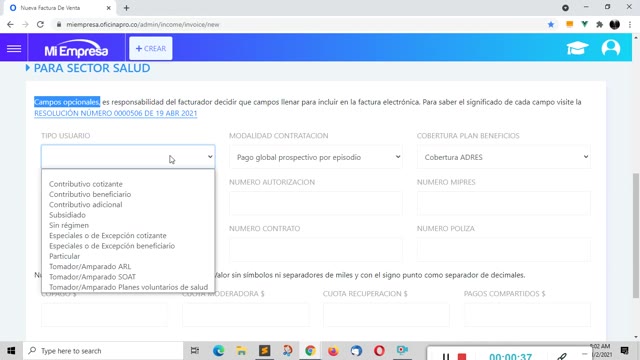The width and height of the screenshot is (640, 360).
Task: Select Contributivo cotizante option
Action: (x=86, y=184)
